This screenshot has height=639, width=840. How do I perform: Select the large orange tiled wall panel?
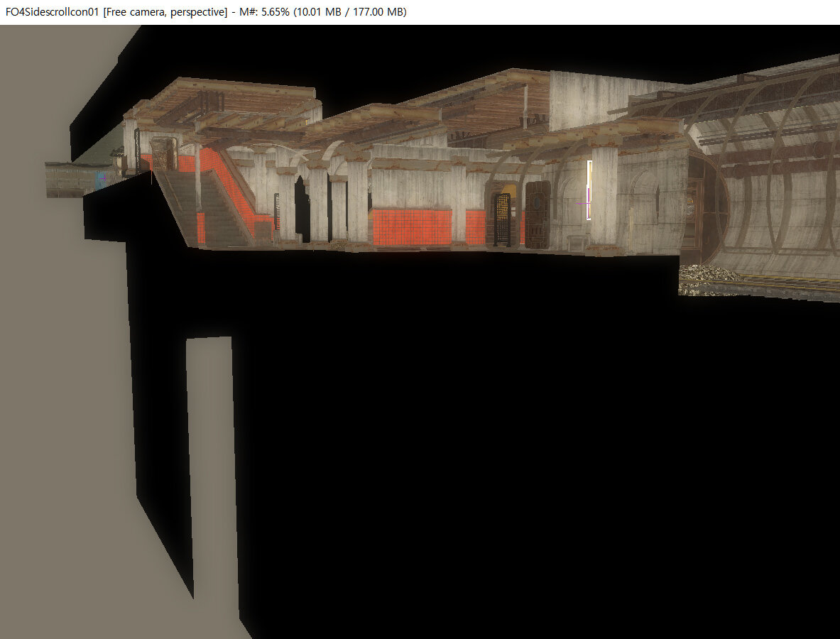pyautogui.click(x=412, y=227)
